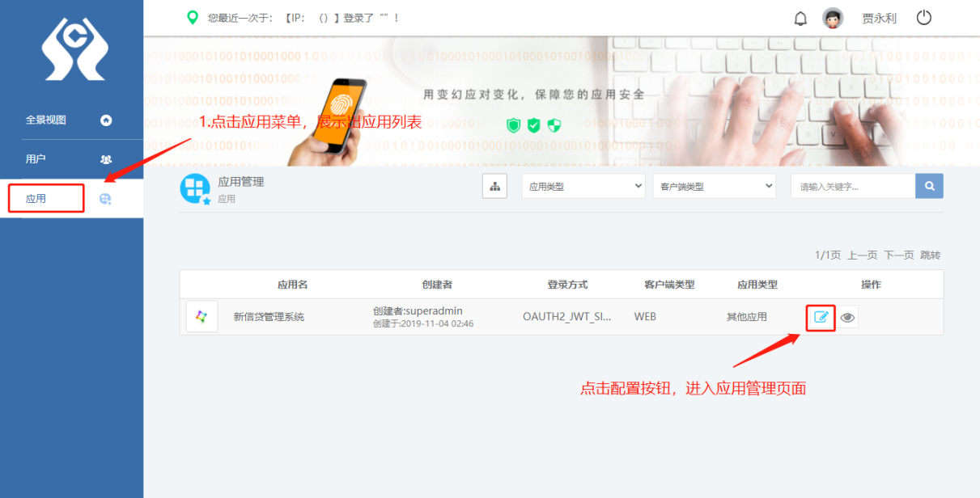Open the 应用类型 dropdown

(583, 185)
